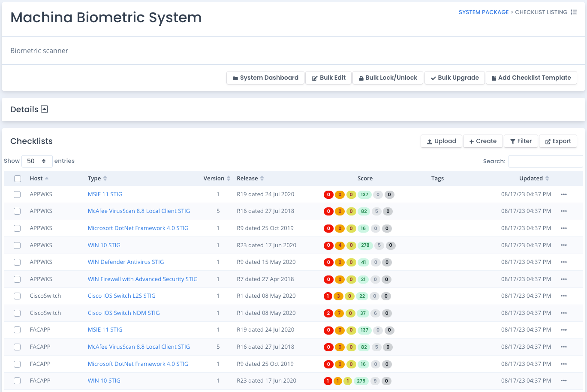Image resolution: width=587 pixels, height=392 pixels.
Task: Select the Bulk Edit pencil icon
Action: (x=314, y=78)
